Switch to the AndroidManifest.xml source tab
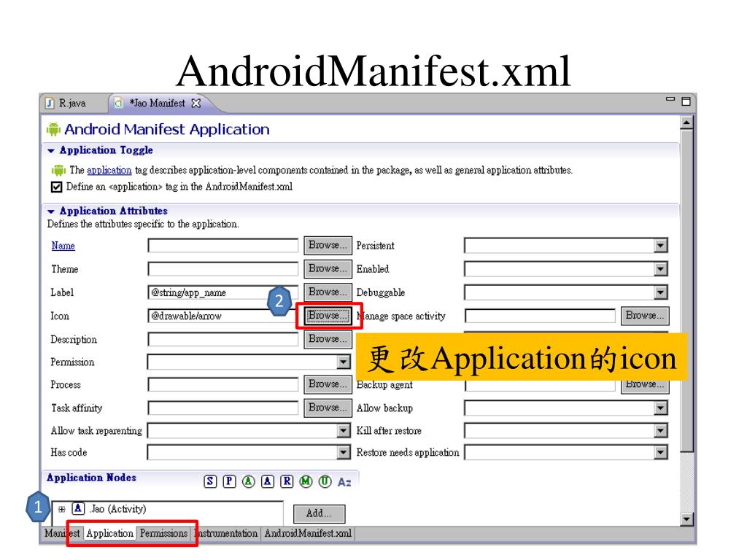 pyautogui.click(x=308, y=533)
